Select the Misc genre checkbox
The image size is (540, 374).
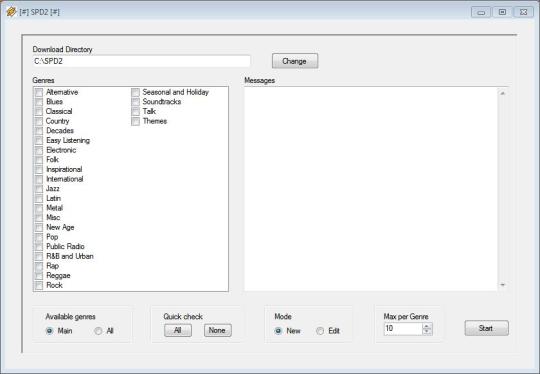(39, 218)
